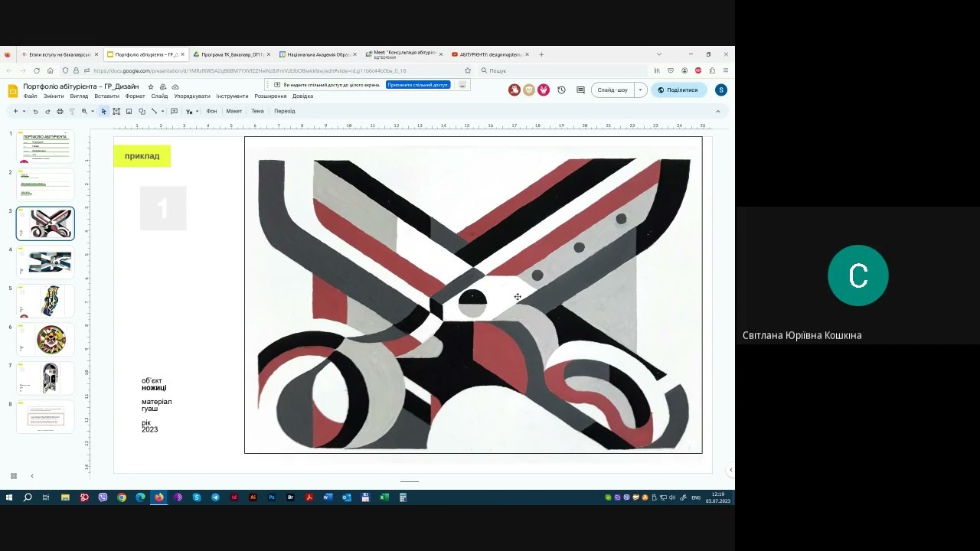
Task: Open a new Firefox tab
Action: [x=541, y=54]
